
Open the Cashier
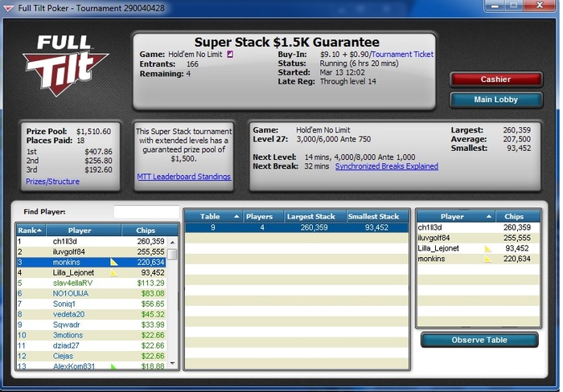click(496, 80)
